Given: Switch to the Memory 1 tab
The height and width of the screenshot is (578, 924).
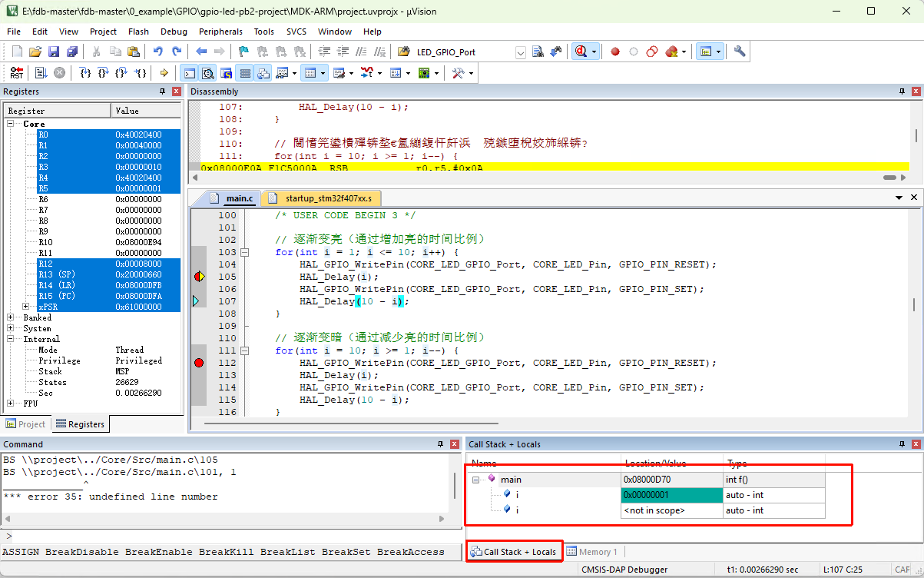Looking at the screenshot, I should (x=592, y=552).
